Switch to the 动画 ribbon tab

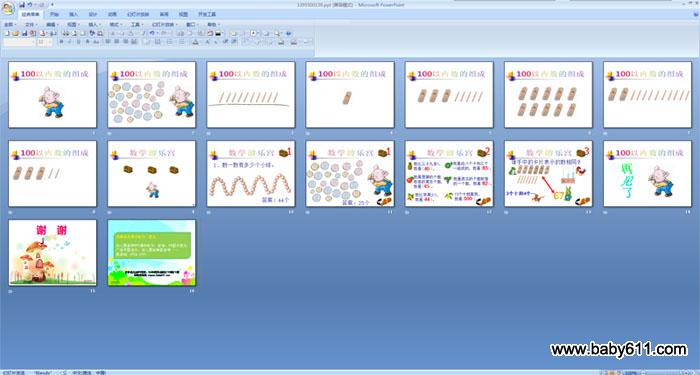coord(112,14)
